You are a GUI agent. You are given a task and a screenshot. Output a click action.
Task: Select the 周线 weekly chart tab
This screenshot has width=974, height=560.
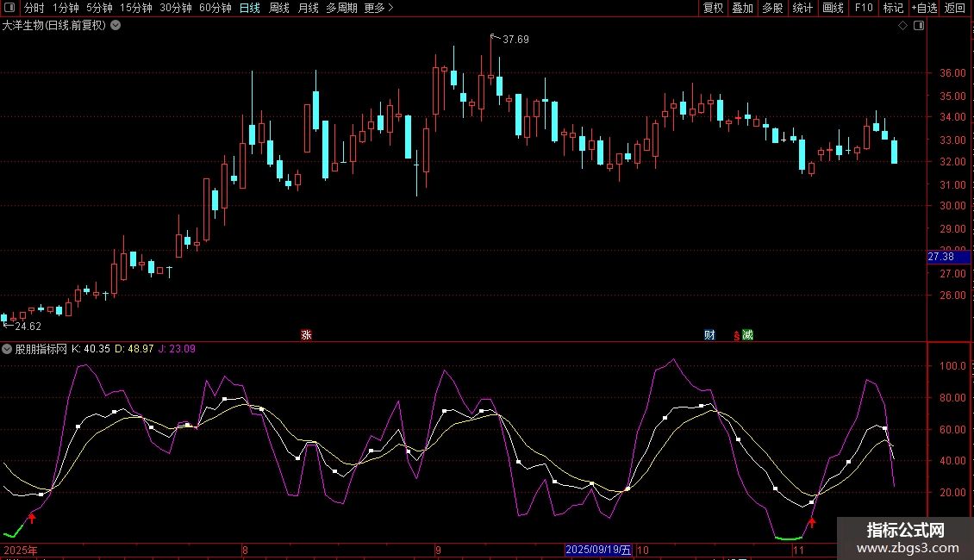tap(279, 8)
